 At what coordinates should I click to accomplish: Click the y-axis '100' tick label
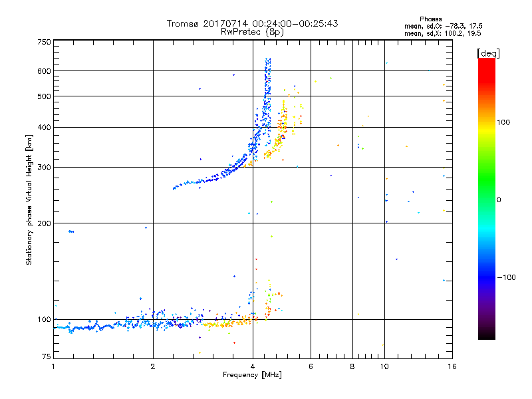[x=44, y=320]
